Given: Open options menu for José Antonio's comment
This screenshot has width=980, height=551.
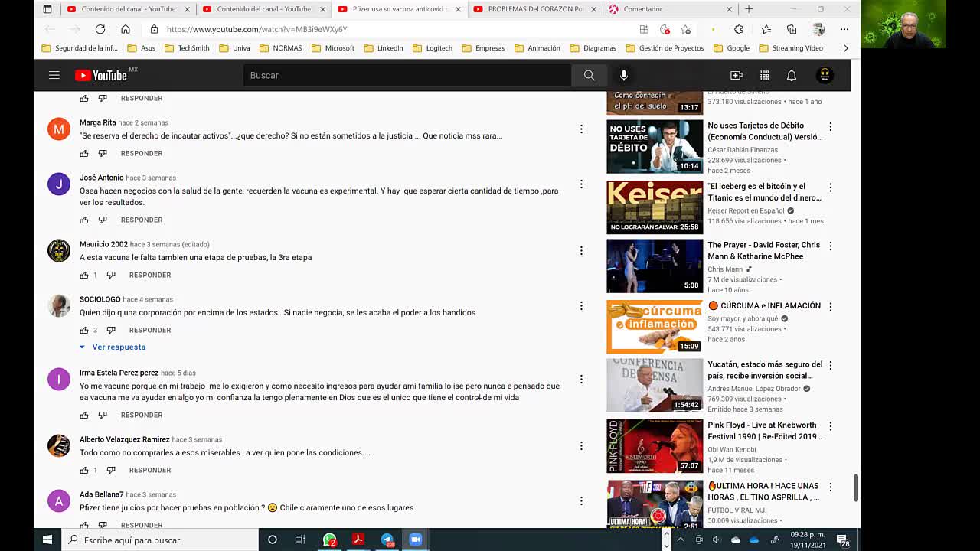Looking at the screenshot, I should [x=581, y=184].
